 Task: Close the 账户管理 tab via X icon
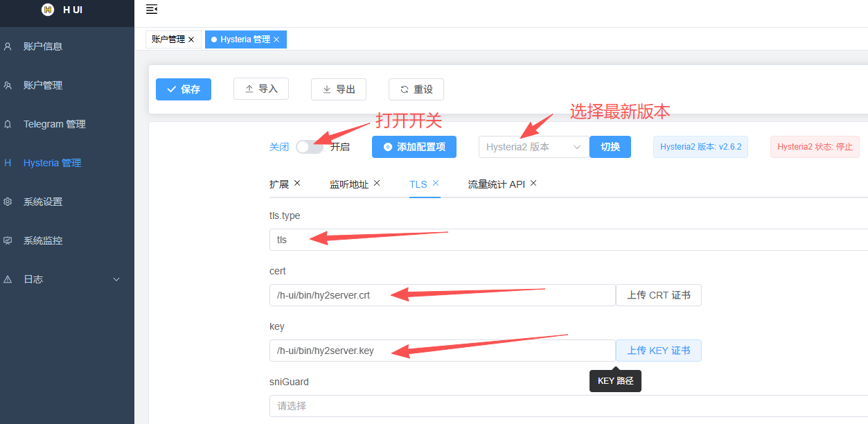click(191, 39)
